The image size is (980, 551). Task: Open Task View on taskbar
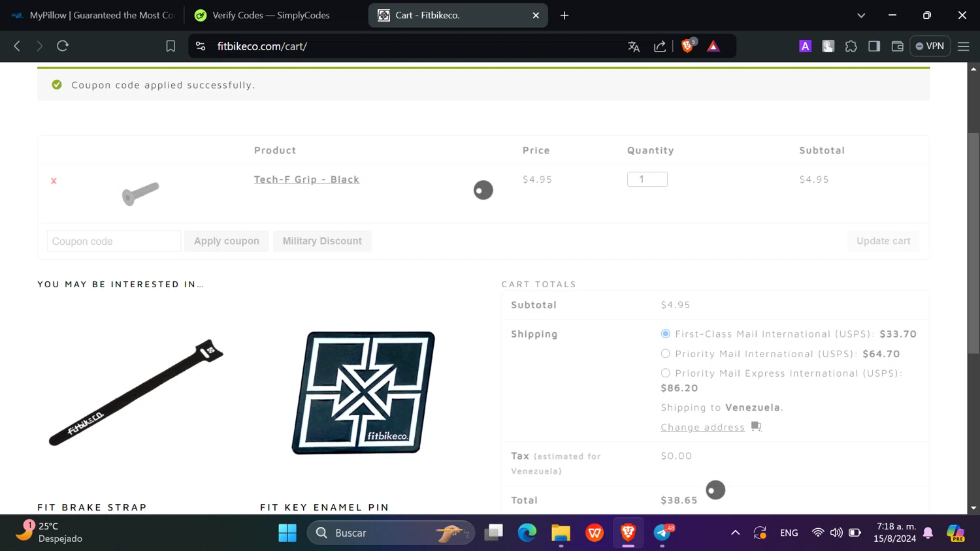(494, 533)
